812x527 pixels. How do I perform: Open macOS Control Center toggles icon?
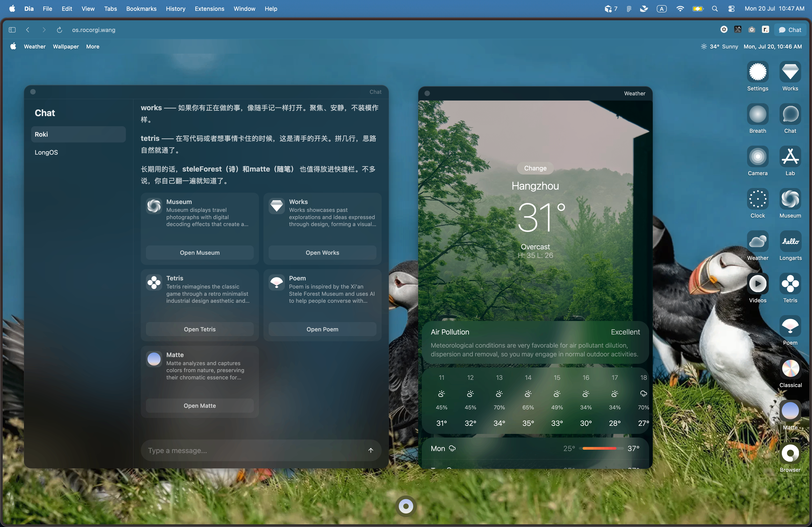(x=731, y=9)
